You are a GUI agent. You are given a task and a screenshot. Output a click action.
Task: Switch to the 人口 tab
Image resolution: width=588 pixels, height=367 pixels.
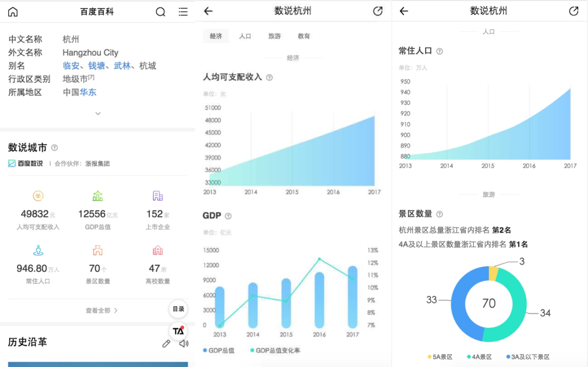coord(245,36)
